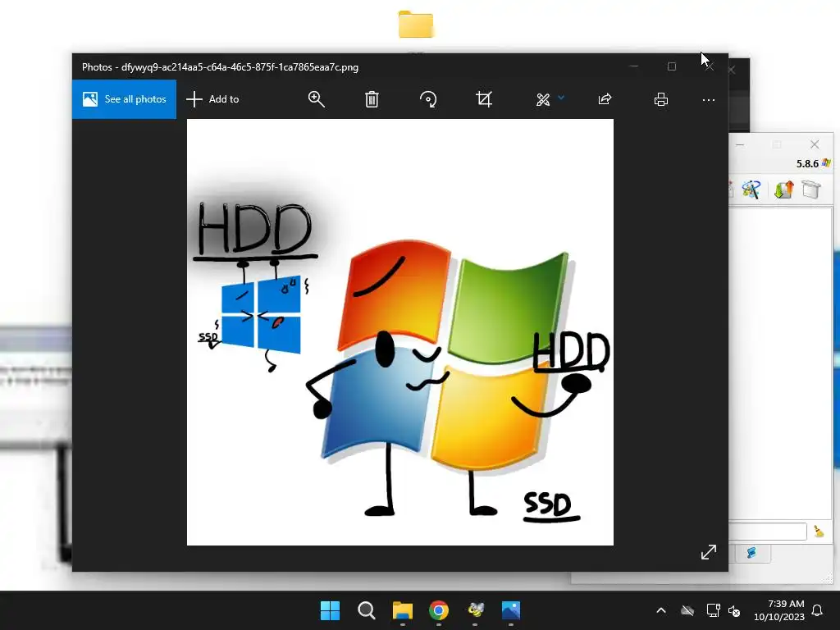
Task: Open taskbar Search
Action: (x=367, y=610)
